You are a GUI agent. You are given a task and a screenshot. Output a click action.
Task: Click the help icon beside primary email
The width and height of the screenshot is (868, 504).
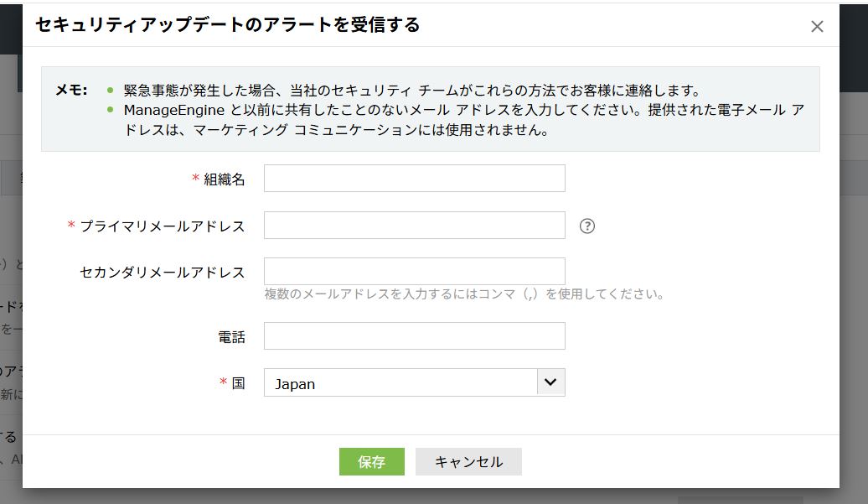click(x=587, y=226)
